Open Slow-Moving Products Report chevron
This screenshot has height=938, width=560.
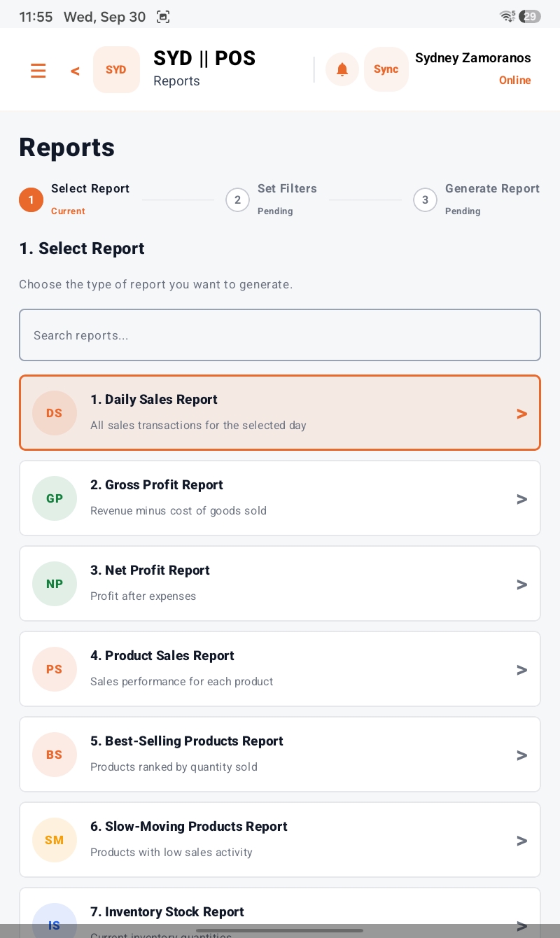(521, 841)
